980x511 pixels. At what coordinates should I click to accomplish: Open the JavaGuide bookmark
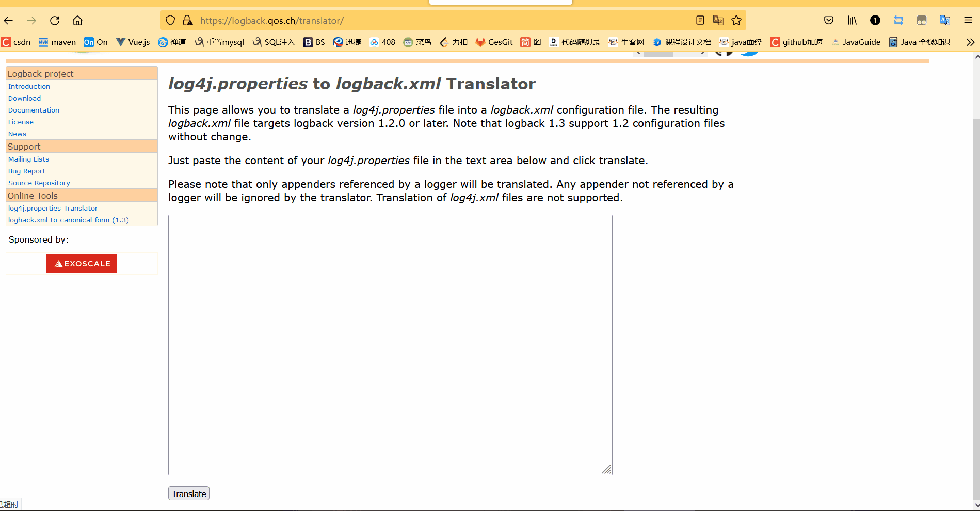coord(856,42)
